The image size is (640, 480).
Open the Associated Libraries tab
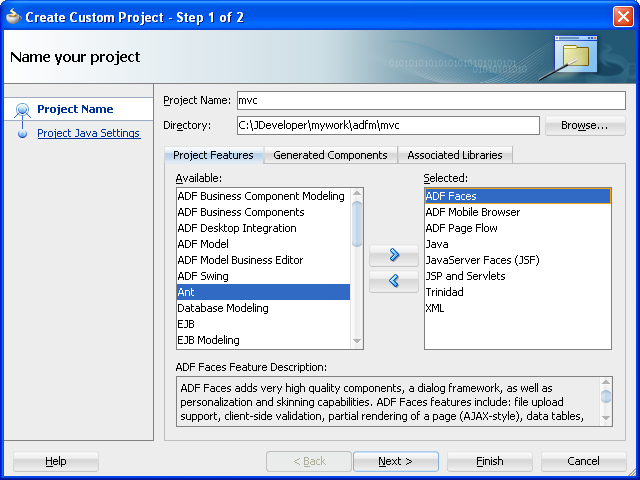tap(455, 155)
